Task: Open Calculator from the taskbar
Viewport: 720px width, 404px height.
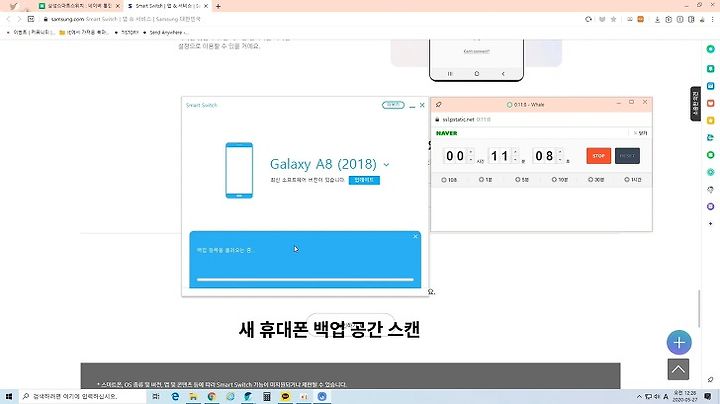Action: click(x=267, y=396)
